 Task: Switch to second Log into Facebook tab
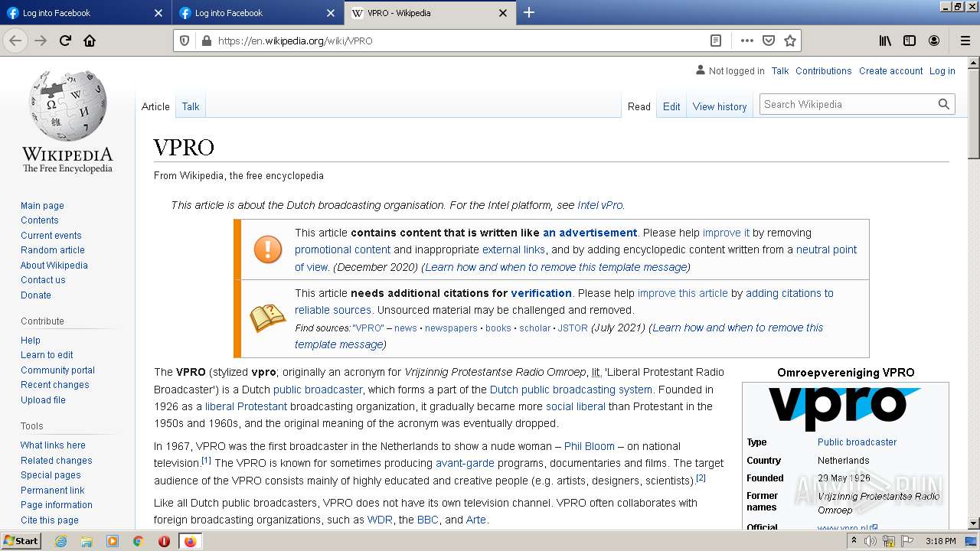tap(256, 13)
